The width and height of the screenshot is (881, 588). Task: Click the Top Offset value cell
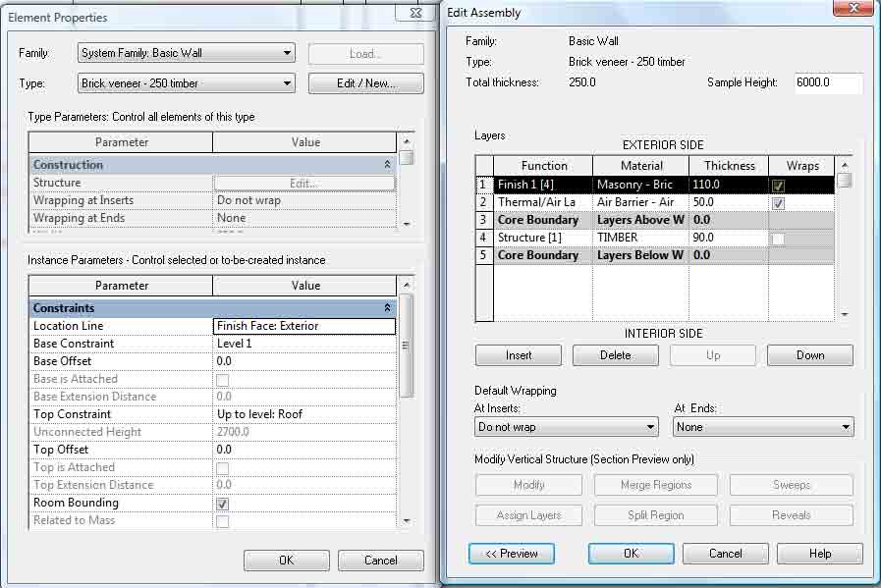point(303,450)
